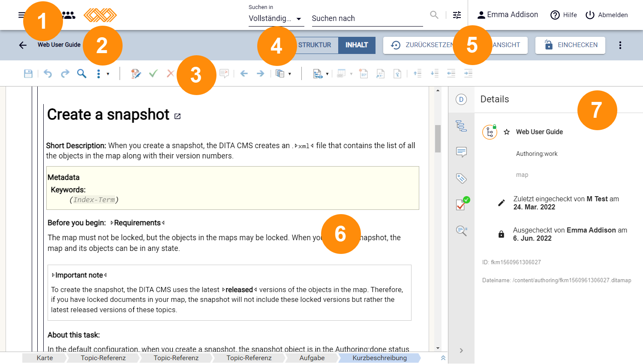The height and width of the screenshot is (364, 643).
Task: Open the structure tree side panel tab
Action: (x=461, y=126)
